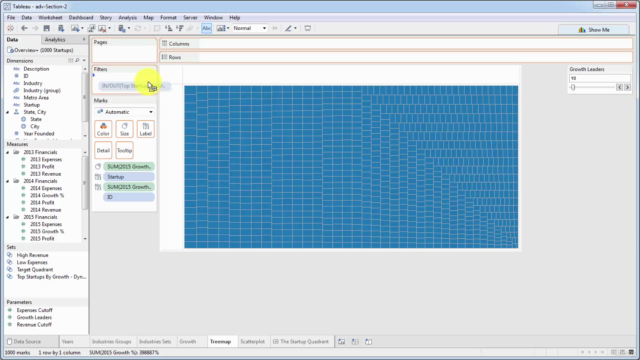Toggle the Abc show mark labels icon
Screen dimensions: 640x360
(x=207, y=28)
